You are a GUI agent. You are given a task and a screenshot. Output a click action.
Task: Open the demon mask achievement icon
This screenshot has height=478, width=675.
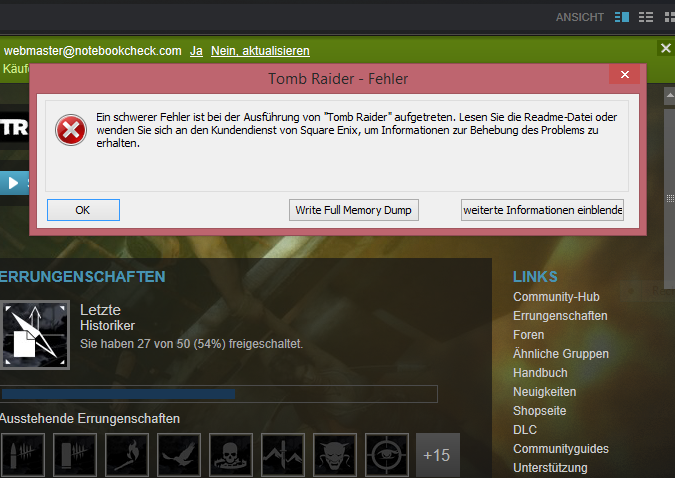[335, 455]
